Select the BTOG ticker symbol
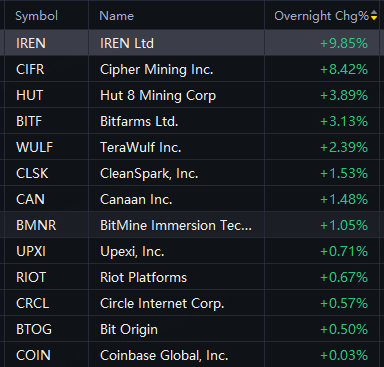Image resolution: width=384 pixels, height=367 pixels. coord(34,329)
